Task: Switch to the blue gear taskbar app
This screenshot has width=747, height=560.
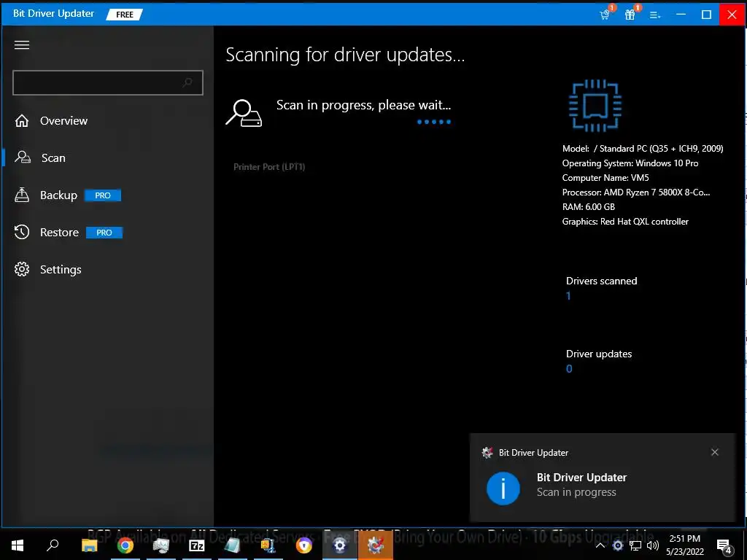Action: (340, 545)
